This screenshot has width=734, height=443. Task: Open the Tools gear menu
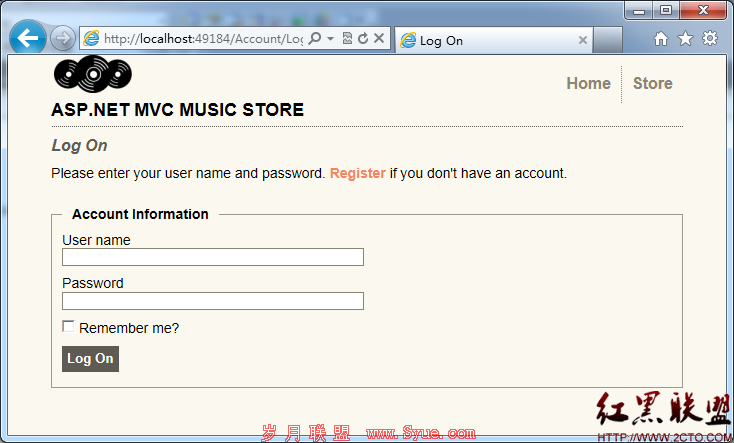[710, 38]
